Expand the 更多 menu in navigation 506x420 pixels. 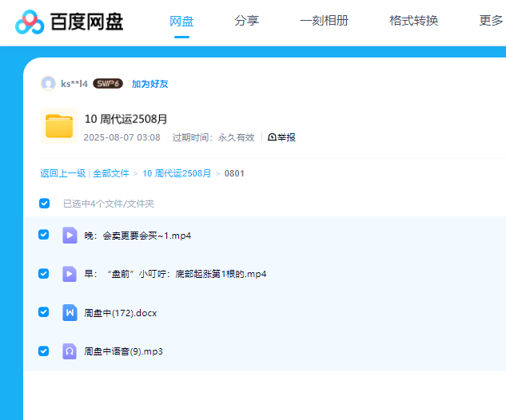(491, 21)
